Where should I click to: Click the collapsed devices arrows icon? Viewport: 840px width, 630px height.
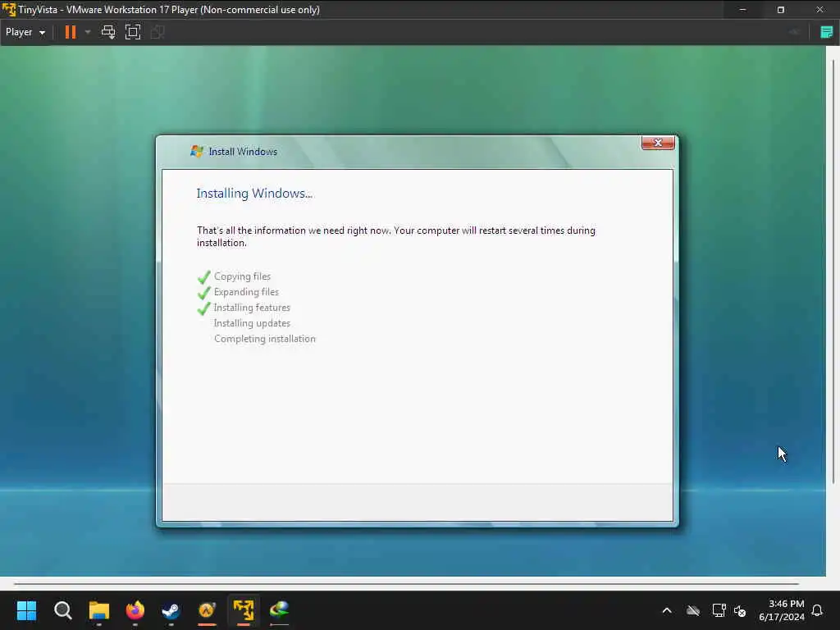pos(794,32)
